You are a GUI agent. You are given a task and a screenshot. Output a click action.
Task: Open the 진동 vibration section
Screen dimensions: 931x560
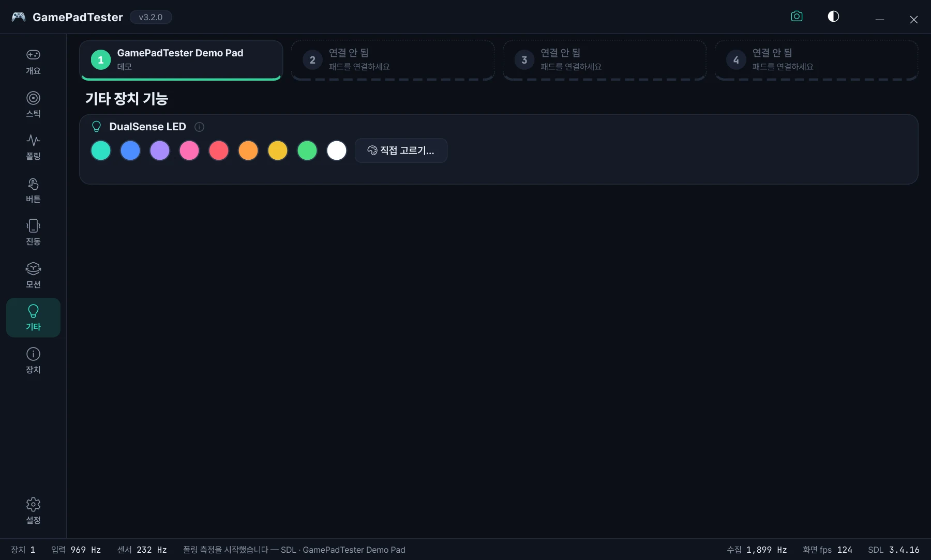[x=33, y=232]
